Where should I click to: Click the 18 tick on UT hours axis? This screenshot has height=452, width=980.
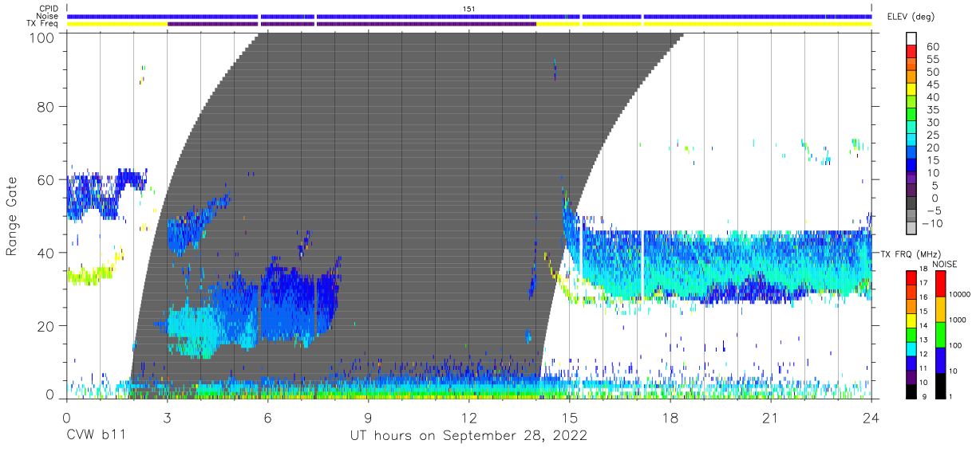click(x=669, y=418)
